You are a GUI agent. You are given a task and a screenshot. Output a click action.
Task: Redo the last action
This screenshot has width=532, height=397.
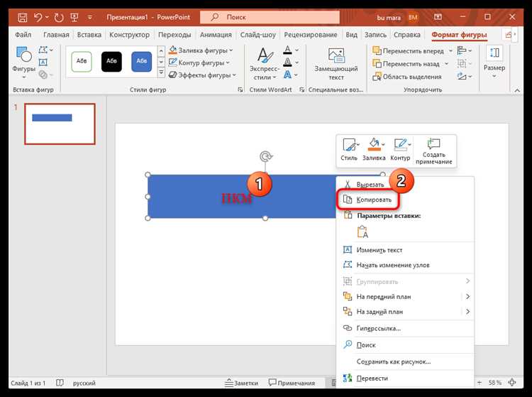coord(59,17)
